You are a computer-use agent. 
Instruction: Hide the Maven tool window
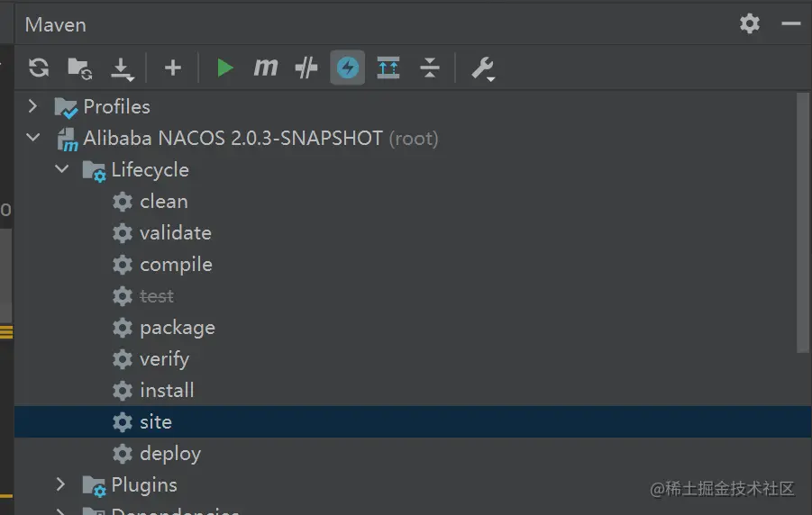(790, 23)
